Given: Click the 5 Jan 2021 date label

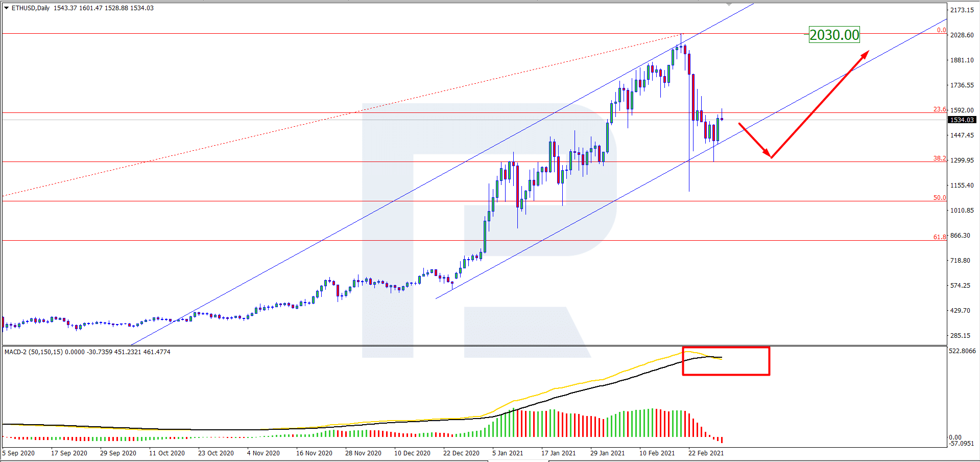Looking at the screenshot, I should coord(508,453).
